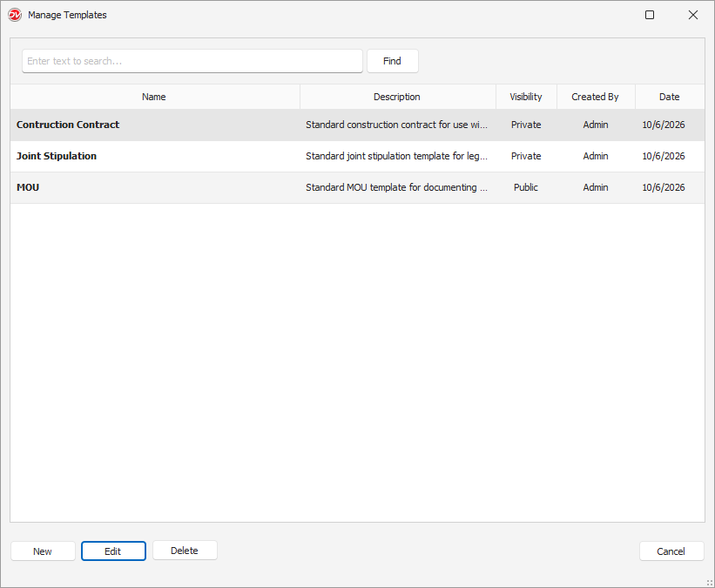The width and height of the screenshot is (715, 588).
Task: Click the 'Standard construction contract' description cell
Action: click(x=397, y=125)
